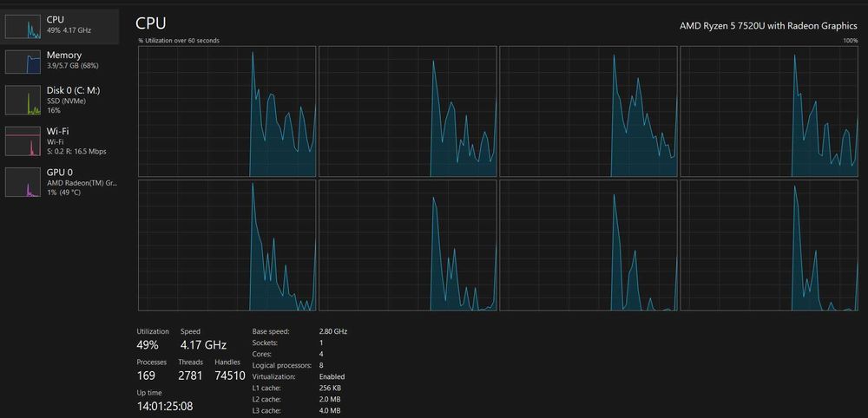Click the Handles 74510 value
This screenshot has height=418, width=868.
(x=230, y=376)
